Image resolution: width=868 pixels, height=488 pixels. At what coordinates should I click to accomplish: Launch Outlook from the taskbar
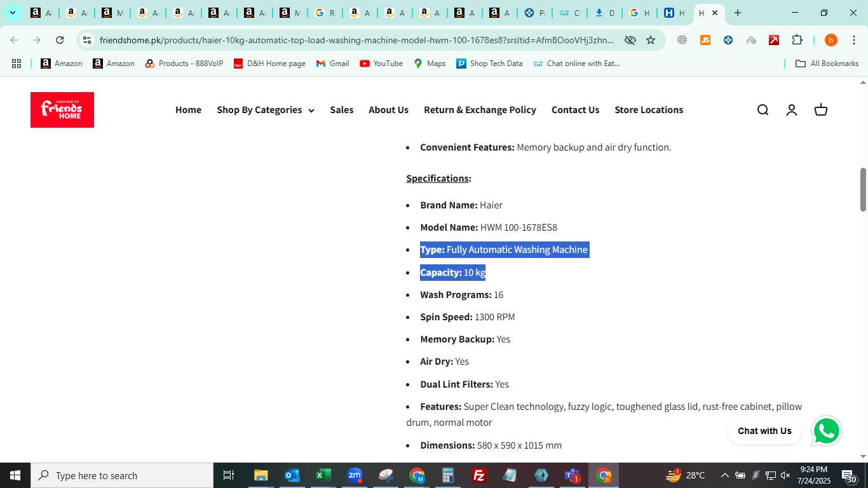pyautogui.click(x=292, y=475)
